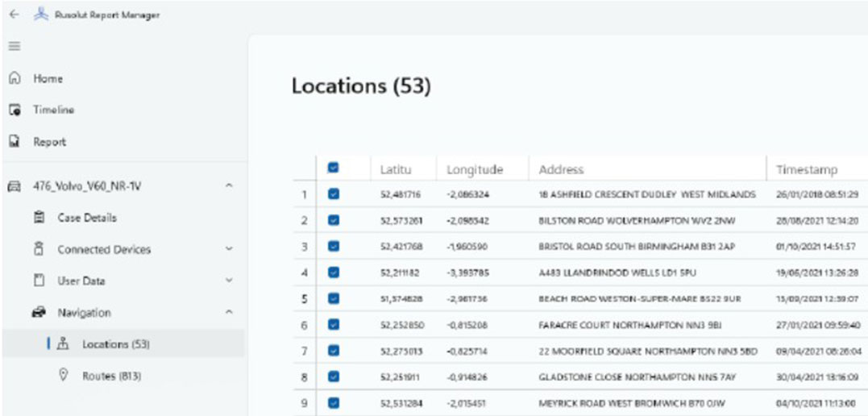The image size is (868, 416).
Task: Toggle the hamburger navigation menu
Action: [14, 46]
